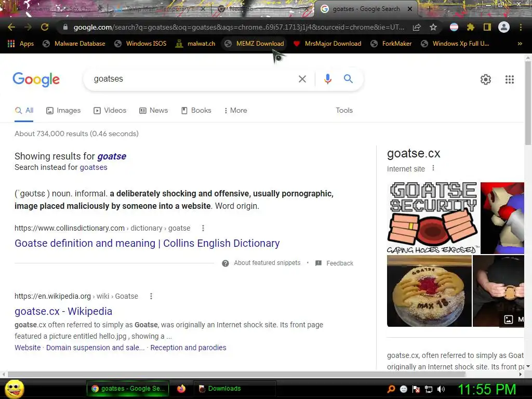
Task: Clear the search box with X
Action: [302, 79]
